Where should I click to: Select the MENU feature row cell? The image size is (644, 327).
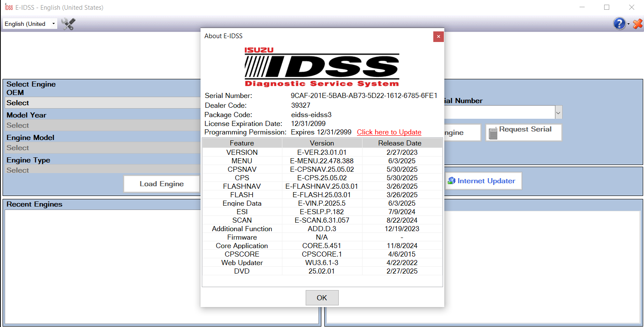click(x=242, y=161)
